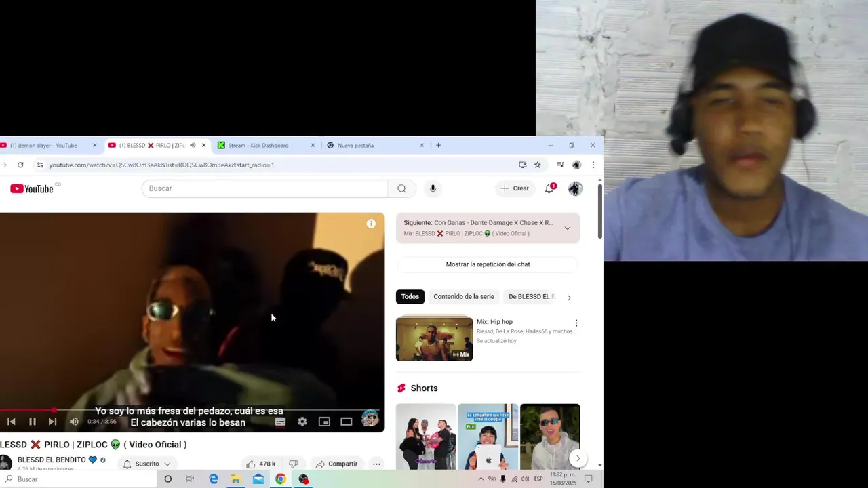Viewport: 868px width, 488px height.
Task: Close the demon slayer tab
Action: pos(94,145)
